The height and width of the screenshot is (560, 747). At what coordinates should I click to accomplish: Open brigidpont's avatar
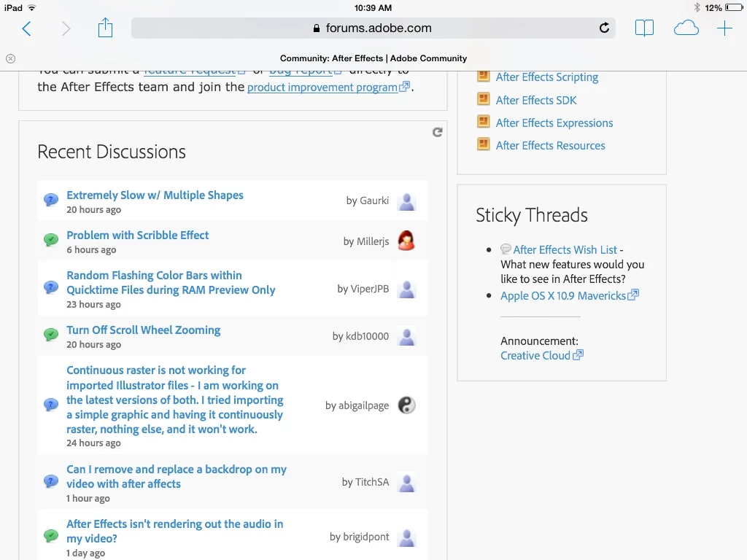(x=407, y=537)
